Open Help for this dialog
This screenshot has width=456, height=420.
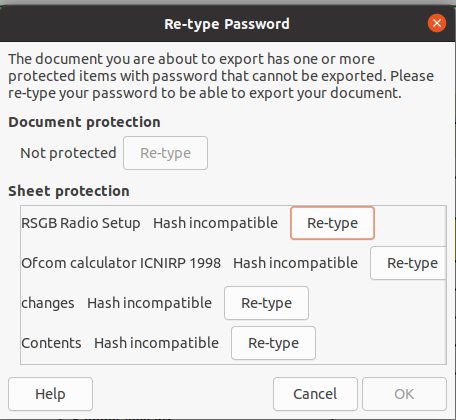[x=50, y=394]
